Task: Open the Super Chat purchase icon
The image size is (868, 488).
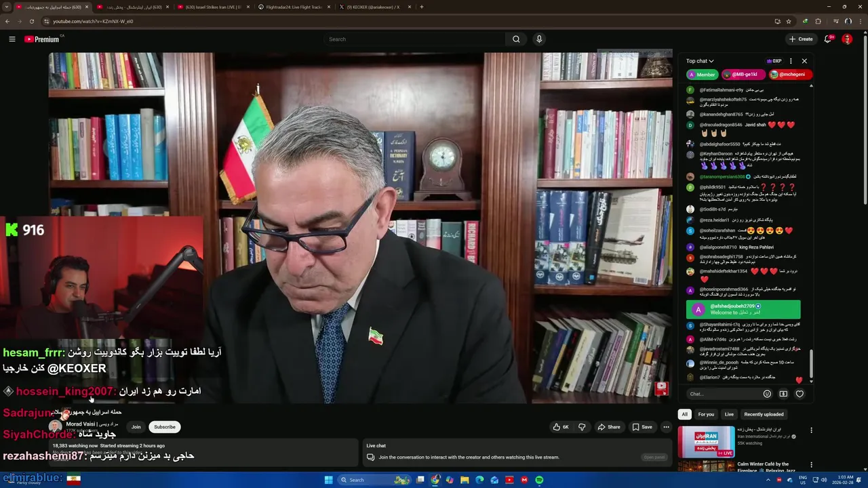Action: click(783, 394)
